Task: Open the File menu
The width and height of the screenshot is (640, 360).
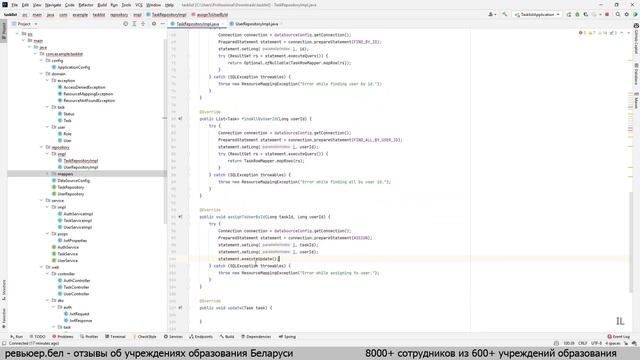Action: 15,5
